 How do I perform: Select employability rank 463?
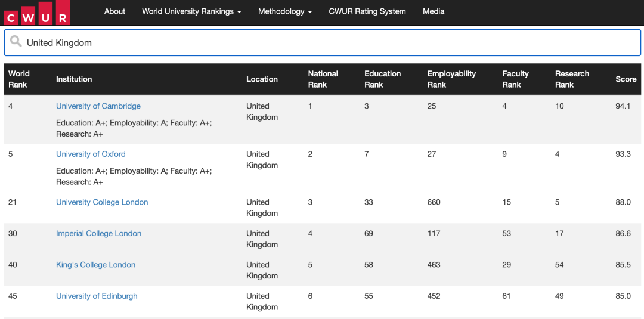[434, 264]
